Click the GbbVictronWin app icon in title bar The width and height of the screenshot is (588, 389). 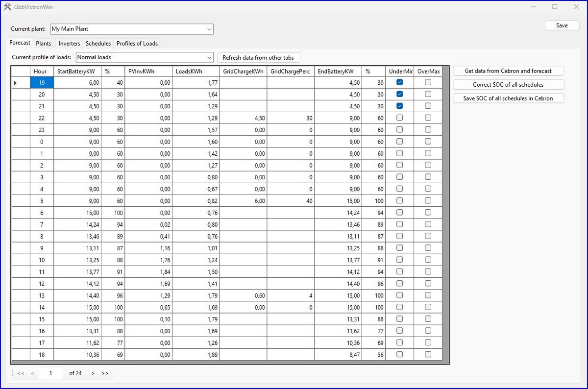pyautogui.click(x=8, y=7)
